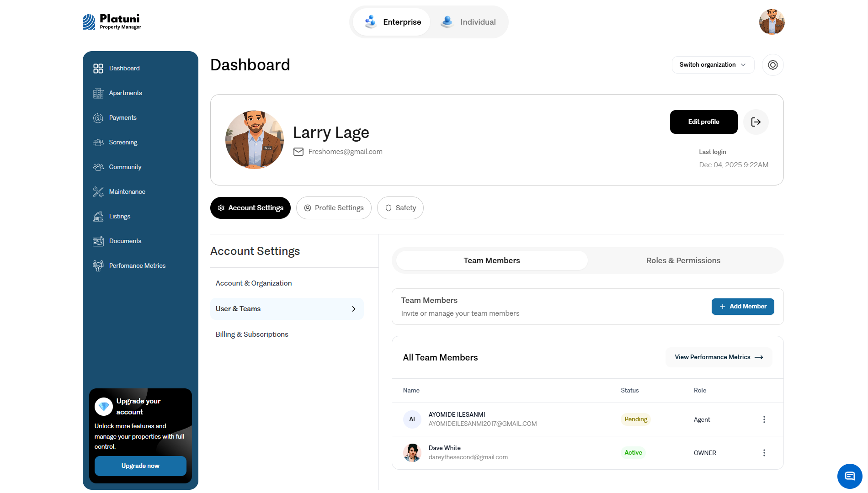Click the OWNER role cell
The height and width of the screenshot is (493, 868).
[x=705, y=453]
